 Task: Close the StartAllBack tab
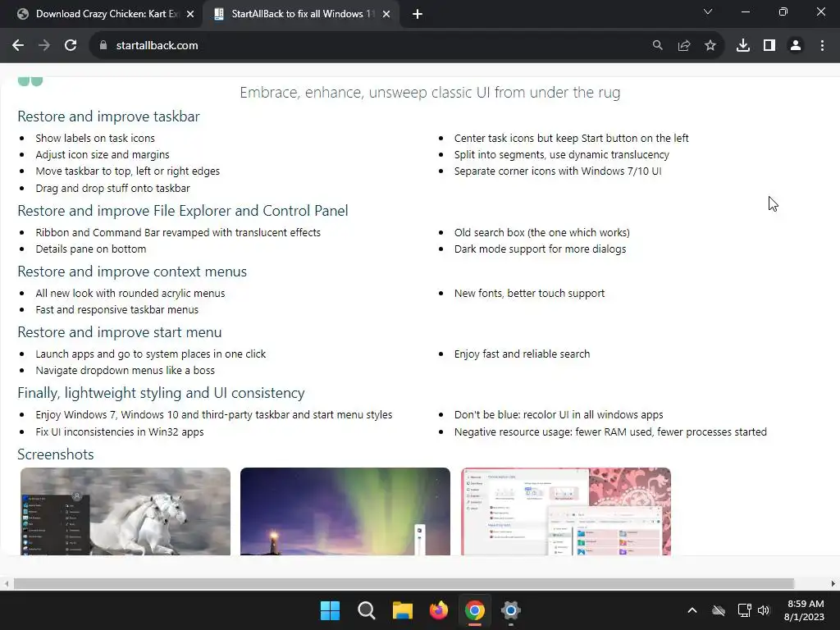(386, 15)
